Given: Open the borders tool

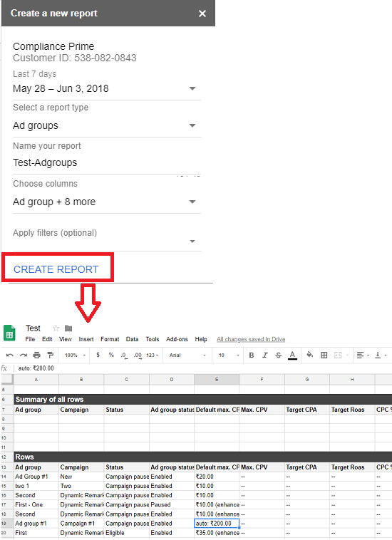Looking at the screenshot, I should click(x=324, y=355).
